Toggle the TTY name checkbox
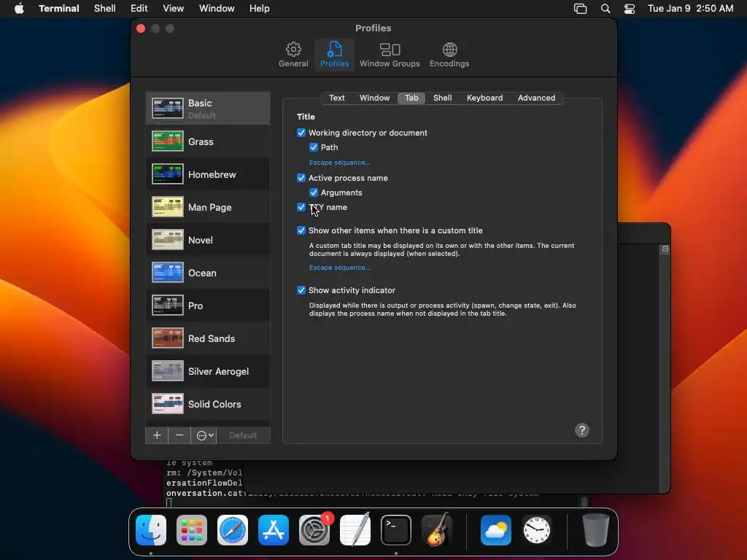Image resolution: width=747 pixels, height=560 pixels. point(301,207)
